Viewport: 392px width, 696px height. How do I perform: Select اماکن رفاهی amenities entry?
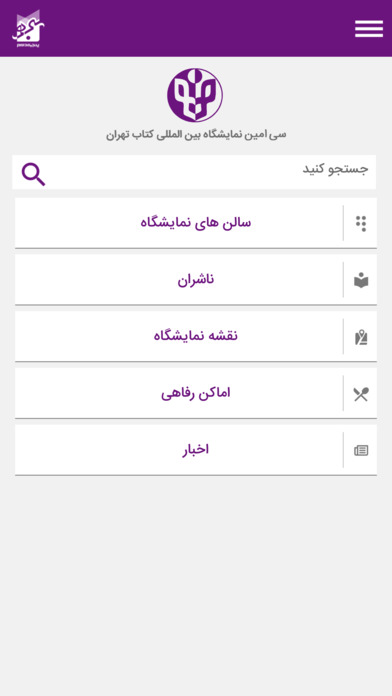[196, 393]
